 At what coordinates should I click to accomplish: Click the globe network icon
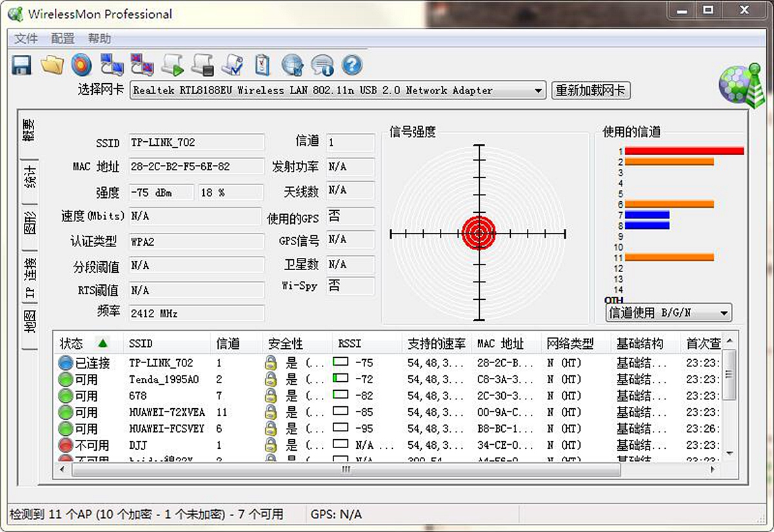tap(292, 64)
